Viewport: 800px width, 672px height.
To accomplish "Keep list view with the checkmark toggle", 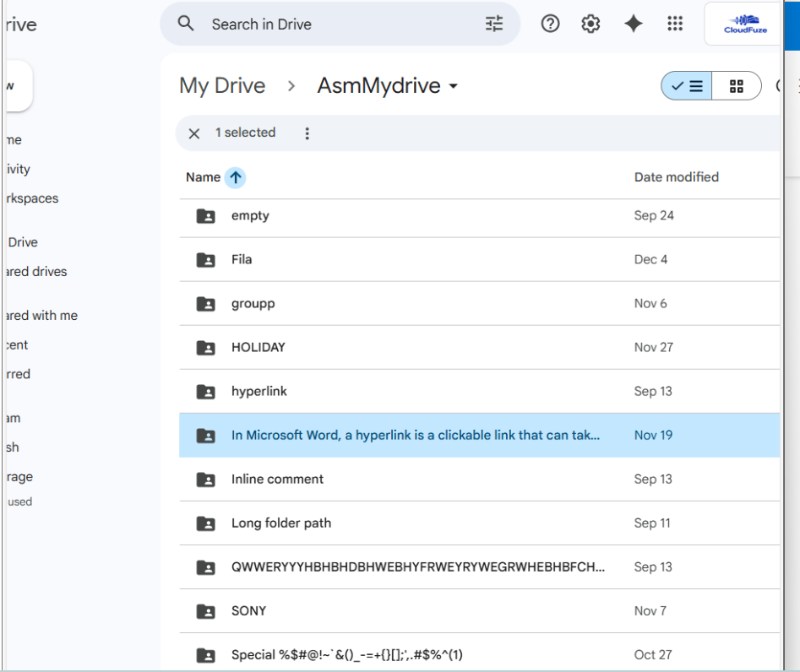I will (x=685, y=85).
